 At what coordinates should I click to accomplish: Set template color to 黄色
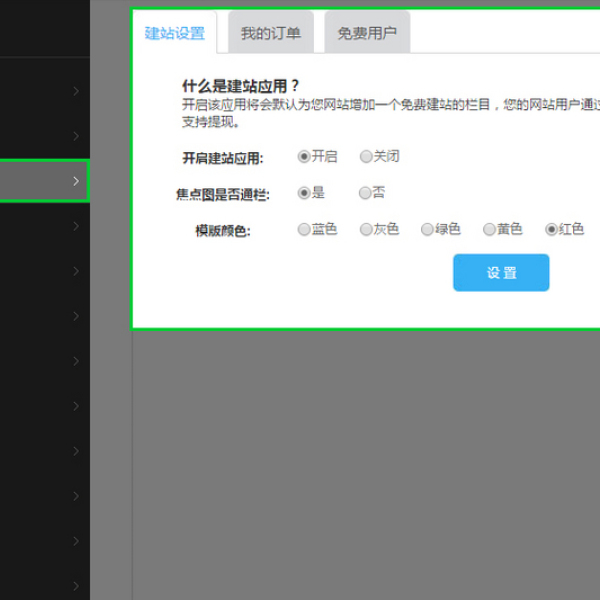click(x=489, y=229)
